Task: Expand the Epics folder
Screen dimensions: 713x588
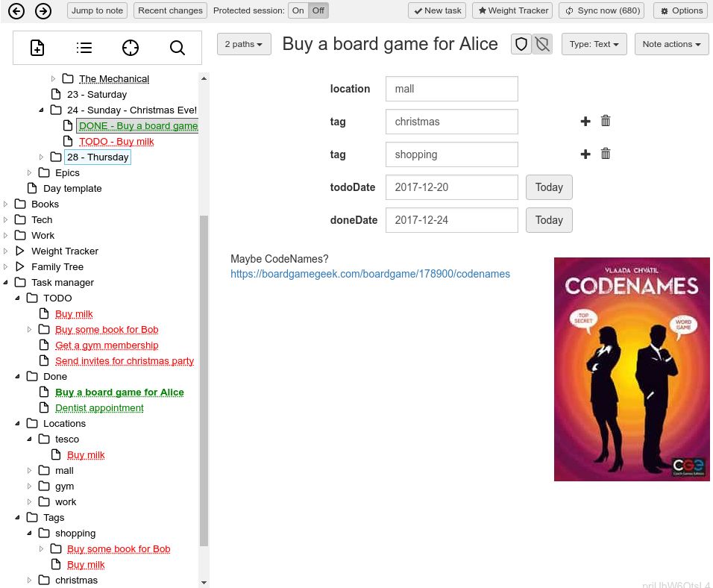Action: 29,173
